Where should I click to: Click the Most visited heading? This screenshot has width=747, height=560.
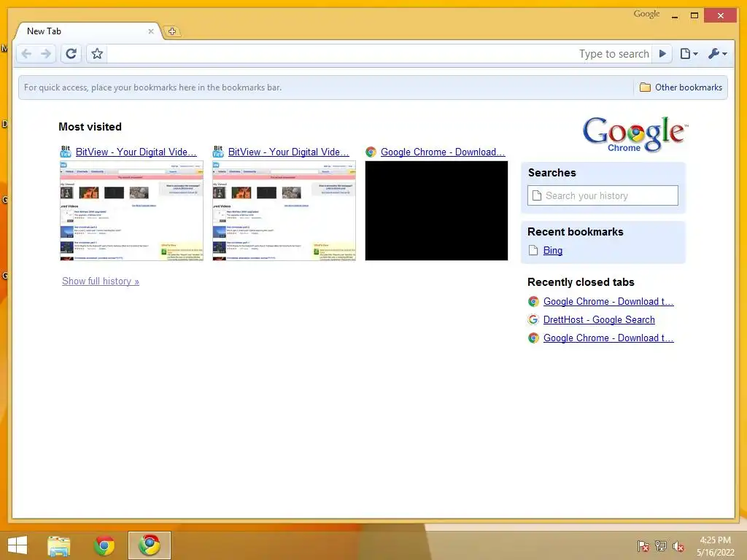pyautogui.click(x=90, y=127)
